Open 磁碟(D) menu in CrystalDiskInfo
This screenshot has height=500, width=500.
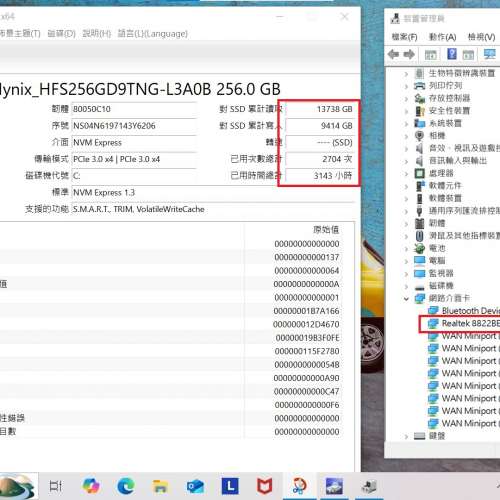pos(61,34)
